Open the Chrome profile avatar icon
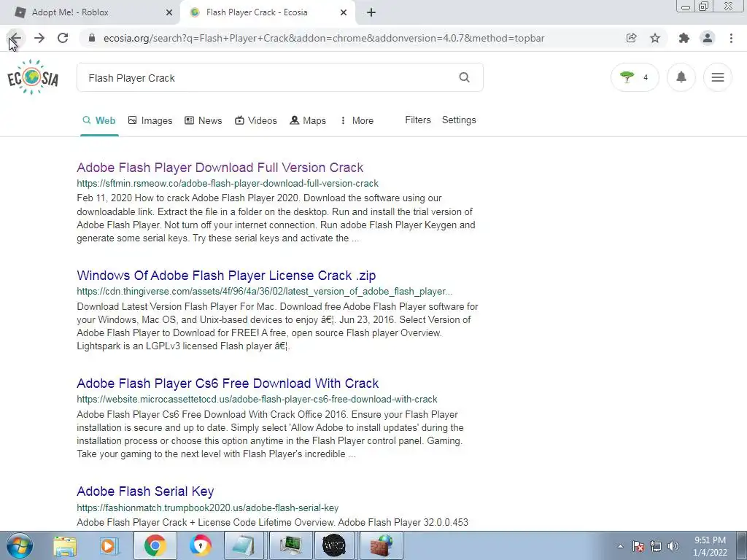 click(708, 38)
